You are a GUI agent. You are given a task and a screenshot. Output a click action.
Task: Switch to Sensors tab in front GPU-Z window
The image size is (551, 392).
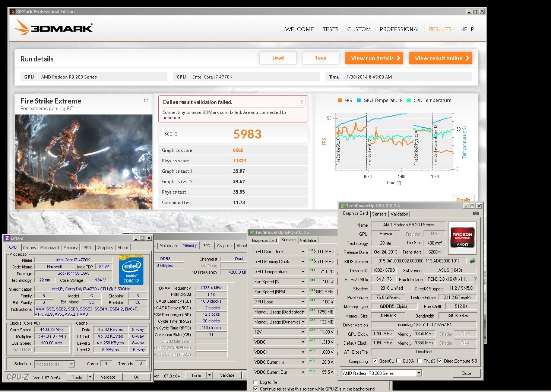(x=379, y=214)
